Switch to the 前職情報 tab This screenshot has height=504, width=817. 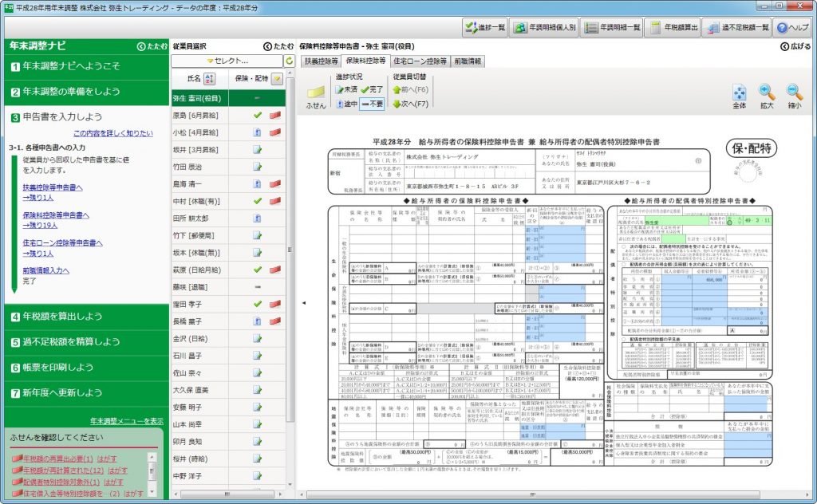[468, 61]
